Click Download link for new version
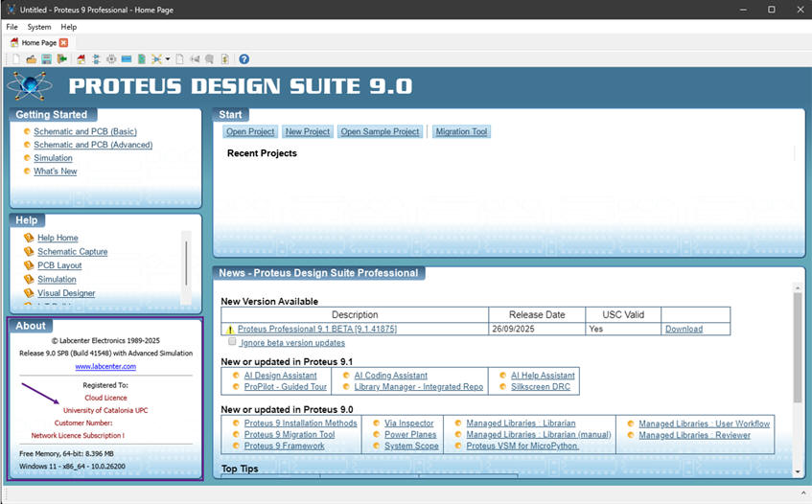 tap(684, 329)
